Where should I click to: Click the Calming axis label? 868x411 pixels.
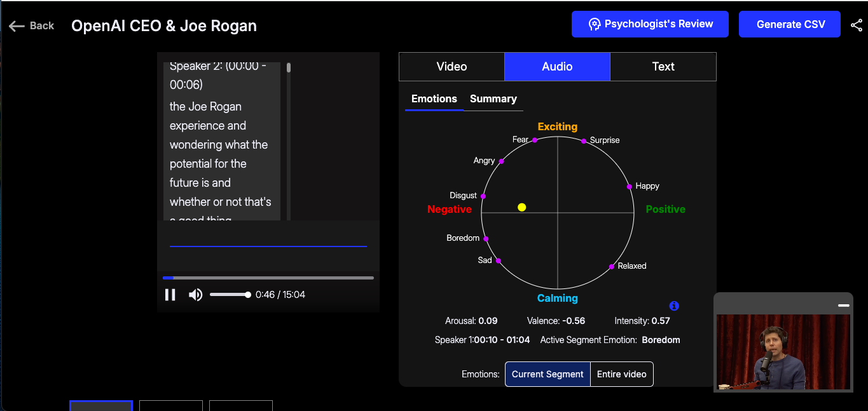pyautogui.click(x=558, y=298)
